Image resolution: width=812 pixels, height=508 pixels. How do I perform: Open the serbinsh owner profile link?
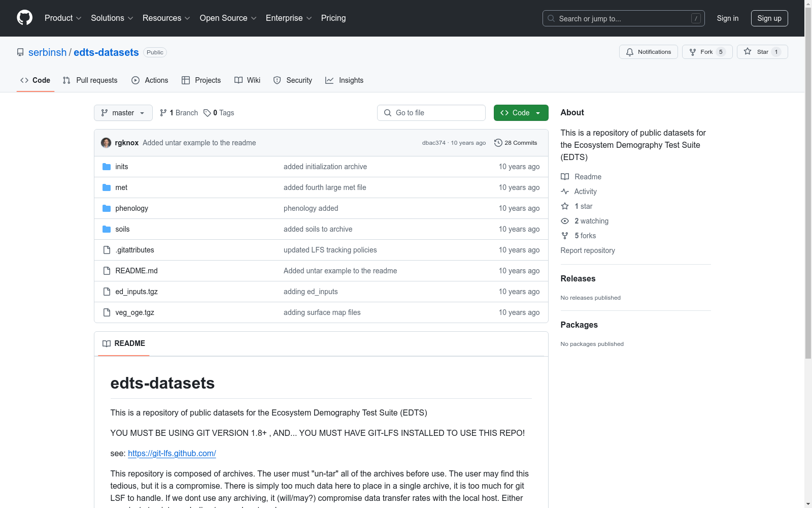click(x=47, y=52)
